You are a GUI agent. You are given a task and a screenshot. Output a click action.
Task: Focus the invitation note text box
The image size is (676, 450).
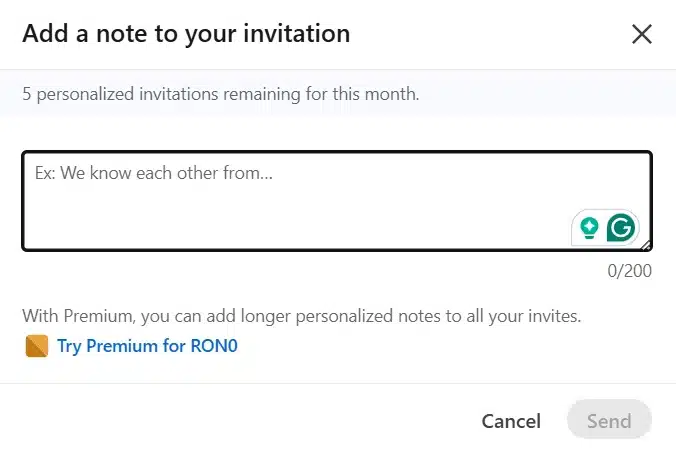pos(337,201)
